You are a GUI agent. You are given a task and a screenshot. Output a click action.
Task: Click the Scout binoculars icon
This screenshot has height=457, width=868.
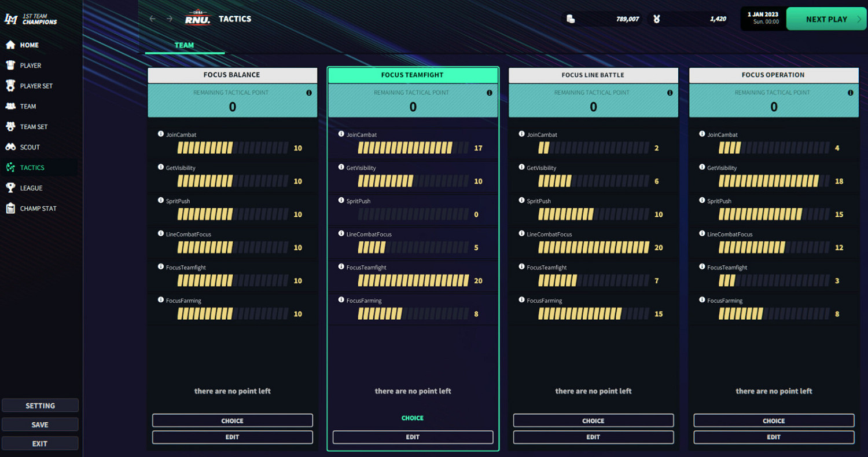coord(10,147)
